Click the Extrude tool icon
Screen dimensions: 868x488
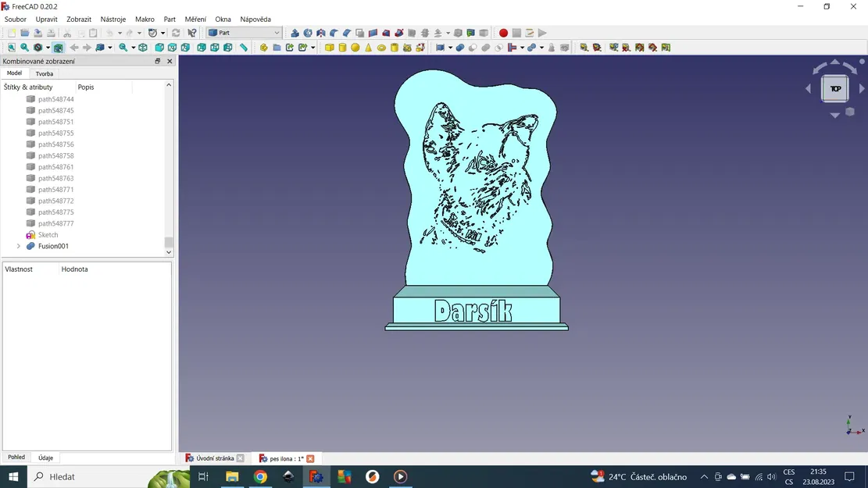coord(295,34)
